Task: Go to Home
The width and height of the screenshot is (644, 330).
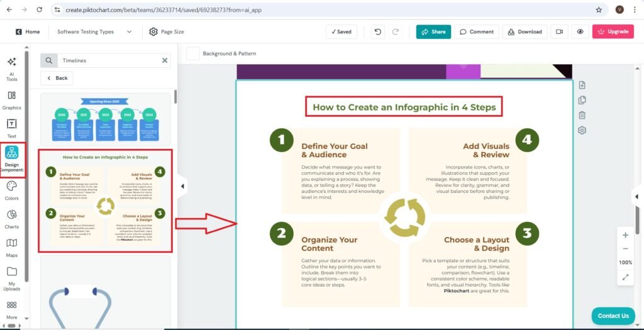Action: [27, 31]
